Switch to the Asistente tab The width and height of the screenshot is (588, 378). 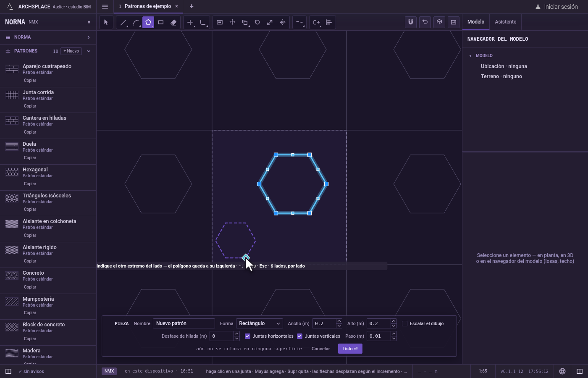click(x=505, y=22)
